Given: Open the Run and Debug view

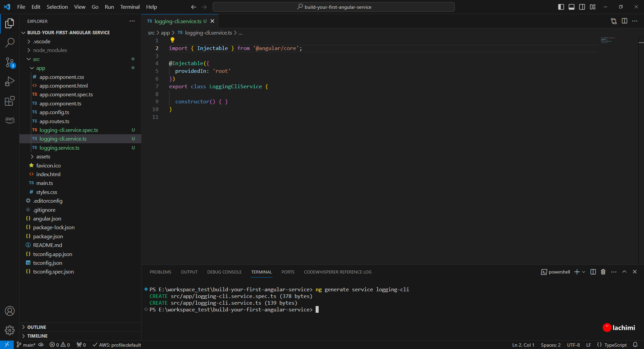Looking at the screenshot, I should (10, 82).
